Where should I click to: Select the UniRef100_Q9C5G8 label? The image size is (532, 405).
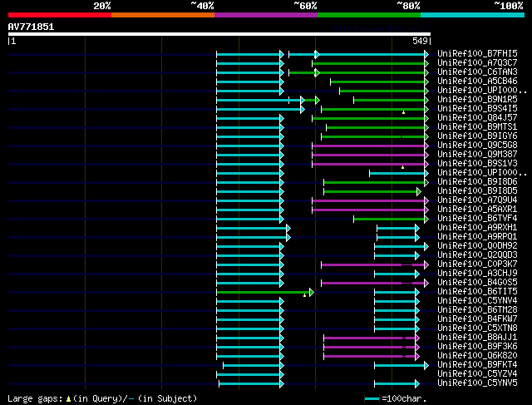point(477,145)
